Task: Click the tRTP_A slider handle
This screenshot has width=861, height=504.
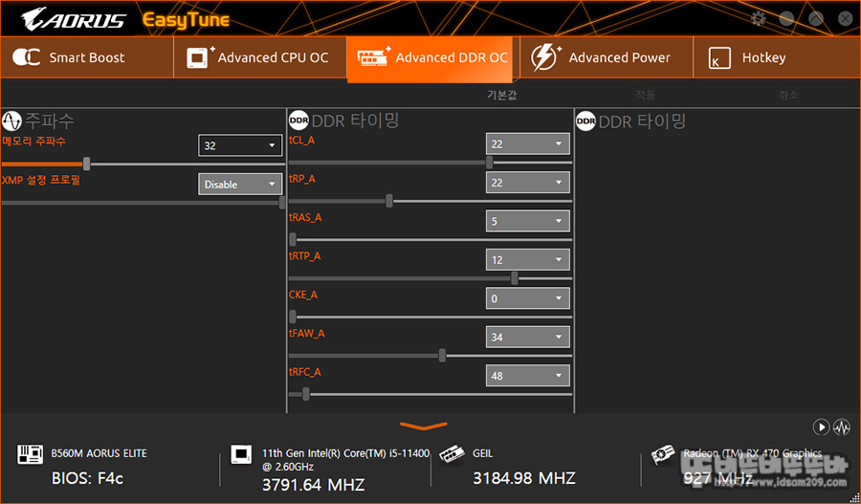Action: [x=515, y=278]
